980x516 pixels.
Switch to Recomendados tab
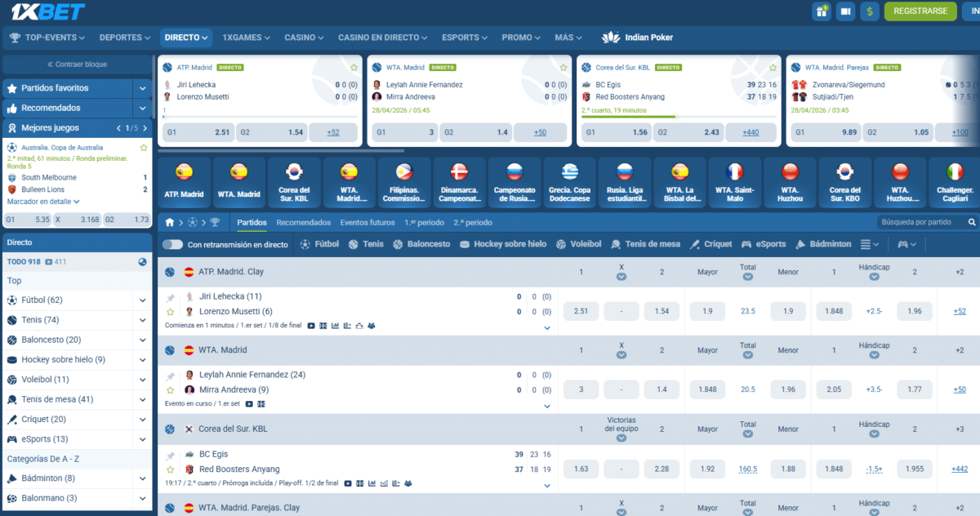point(304,222)
